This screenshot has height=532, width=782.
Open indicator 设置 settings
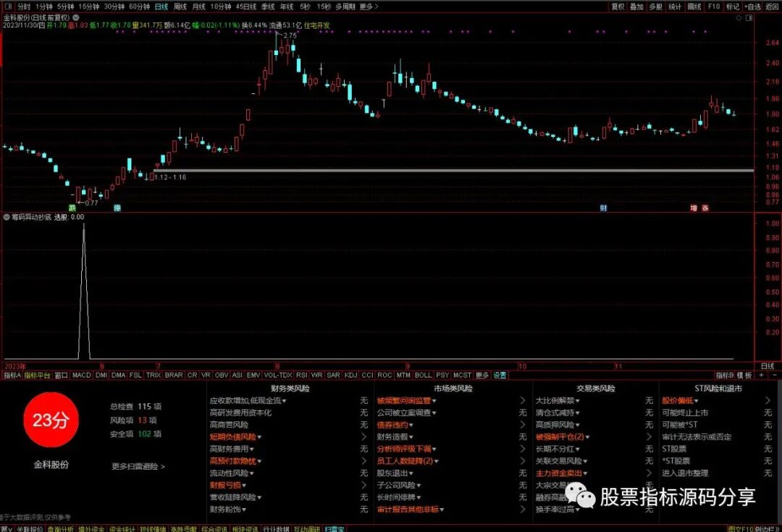click(500, 375)
